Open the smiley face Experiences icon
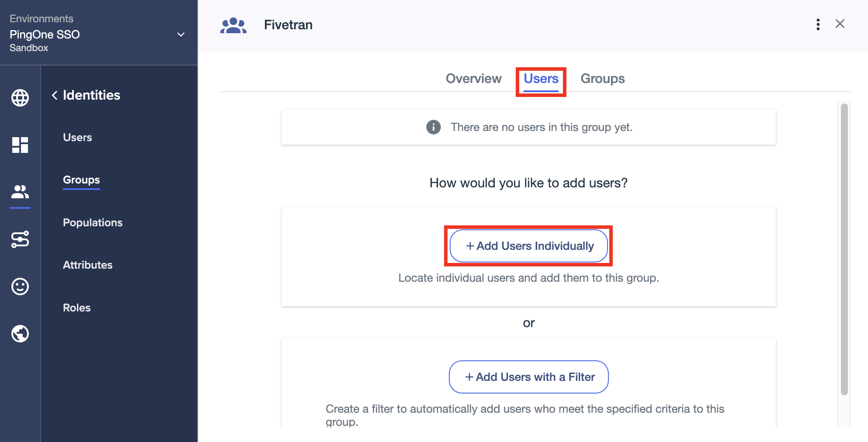This screenshot has width=868, height=442. coord(20,287)
